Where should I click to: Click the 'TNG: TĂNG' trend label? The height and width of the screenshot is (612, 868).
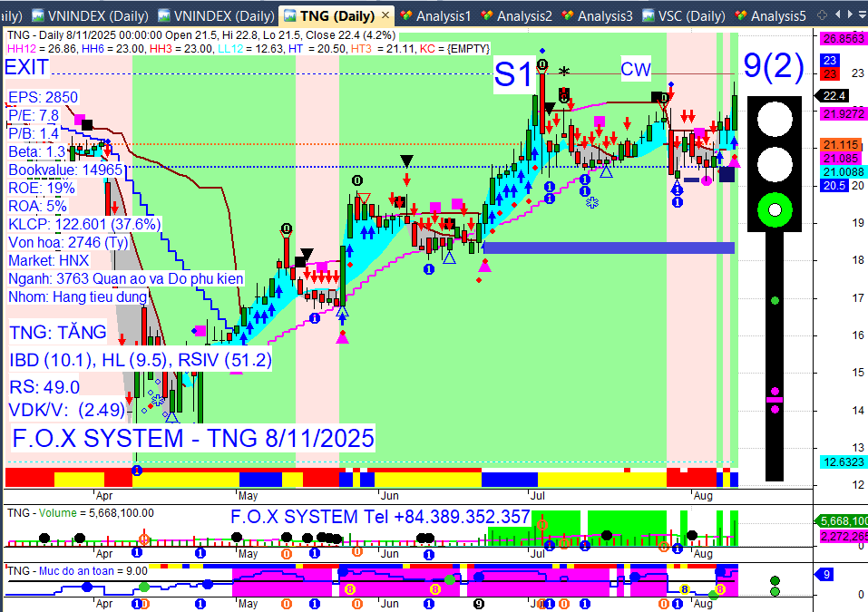pos(58,332)
